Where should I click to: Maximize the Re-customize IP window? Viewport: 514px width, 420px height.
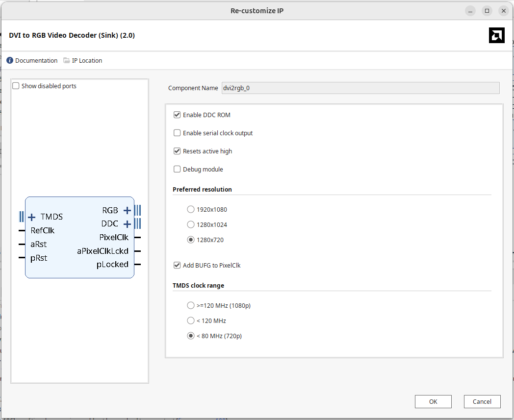(x=487, y=10)
